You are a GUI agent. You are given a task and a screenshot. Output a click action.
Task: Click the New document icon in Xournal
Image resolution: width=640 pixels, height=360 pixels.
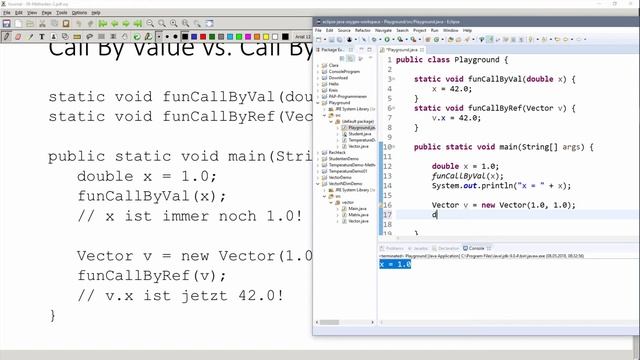pyautogui.click(x=18, y=24)
